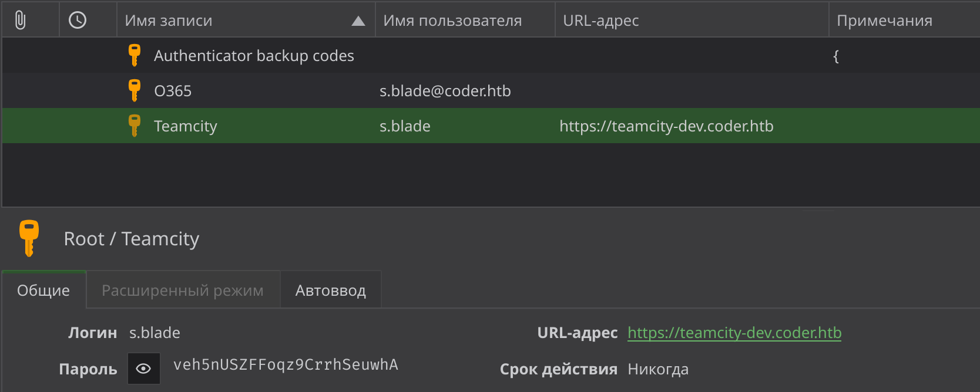Click the key icon of the O365 entry
980x392 pixels.
tap(135, 90)
